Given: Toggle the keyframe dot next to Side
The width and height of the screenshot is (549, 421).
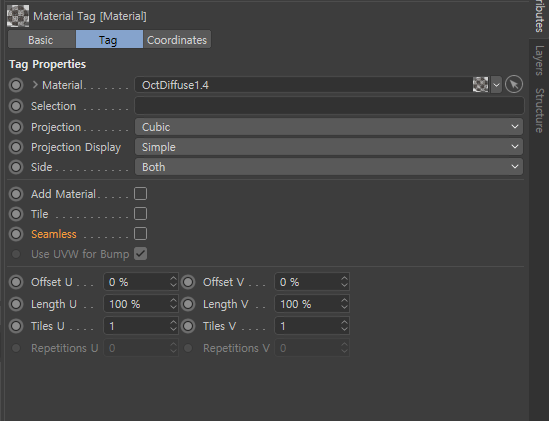Looking at the screenshot, I should 16,167.
